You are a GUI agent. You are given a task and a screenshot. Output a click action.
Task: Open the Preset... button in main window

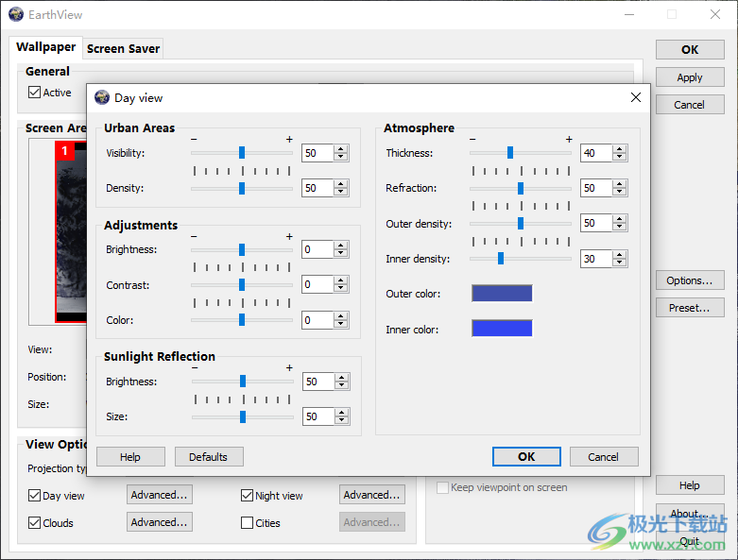(690, 308)
